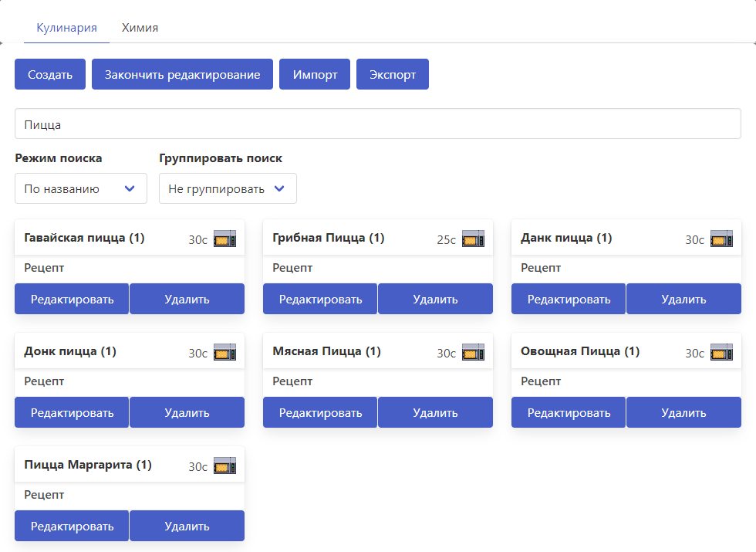The image size is (756, 552).
Task: Click microwave icon on Овощная Пицца card
Action: pos(721,352)
